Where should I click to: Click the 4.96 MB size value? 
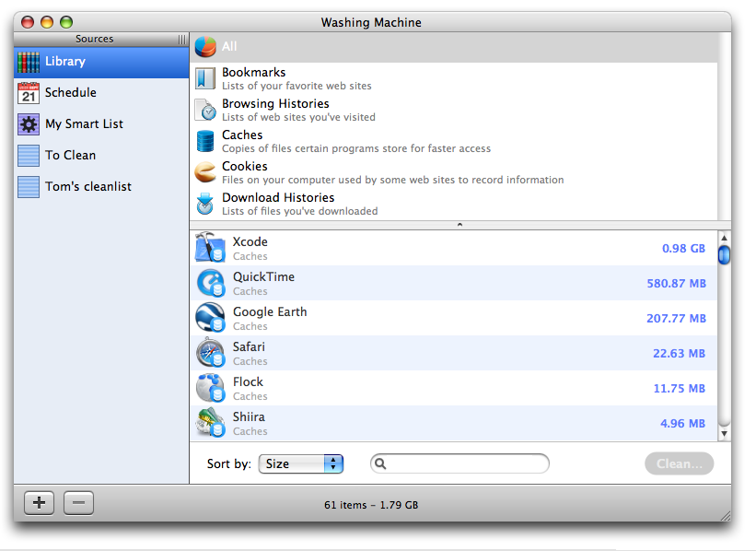coord(682,424)
